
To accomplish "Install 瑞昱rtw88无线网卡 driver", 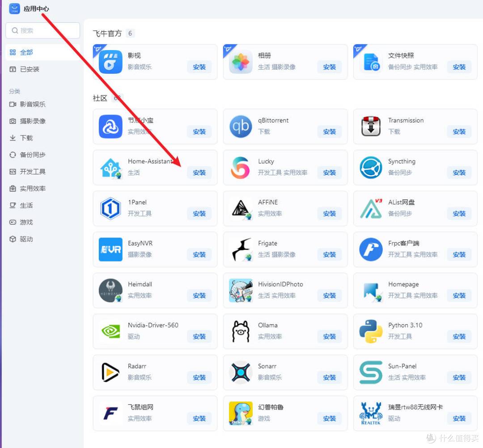I will coord(459,418).
